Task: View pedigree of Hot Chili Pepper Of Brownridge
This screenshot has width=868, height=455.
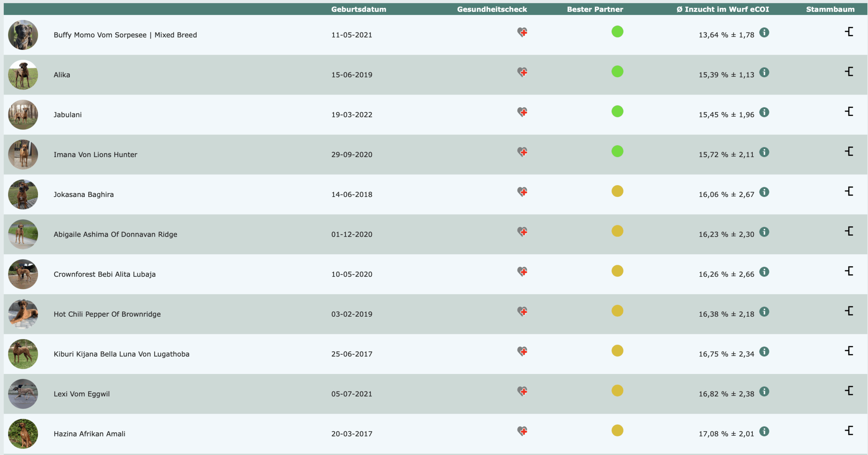Action: point(849,311)
